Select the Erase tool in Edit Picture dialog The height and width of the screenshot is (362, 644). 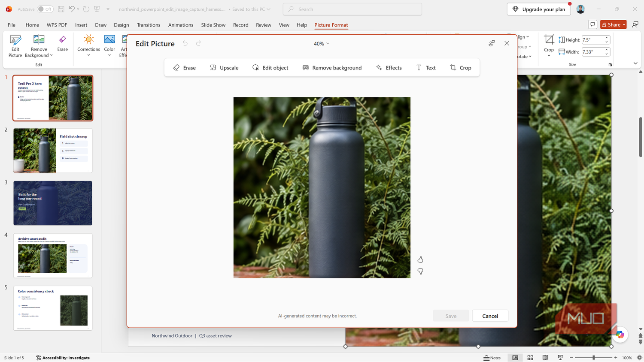click(x=185, y=68)
